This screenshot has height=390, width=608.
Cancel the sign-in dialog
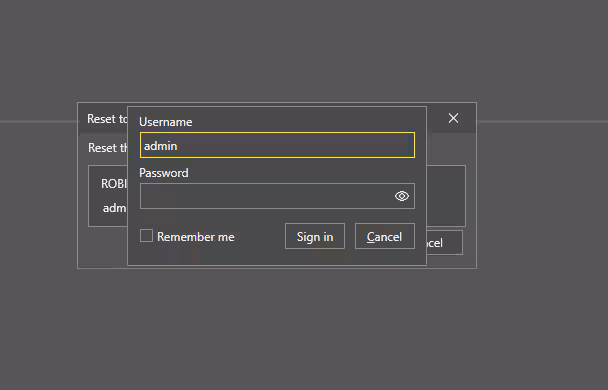[x=385, y=236]
